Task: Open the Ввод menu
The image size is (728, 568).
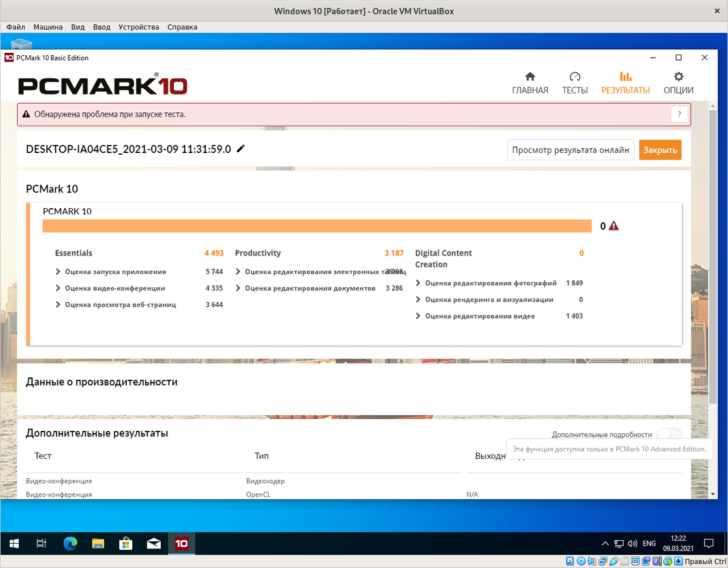Action: click(x=102, y=27)
